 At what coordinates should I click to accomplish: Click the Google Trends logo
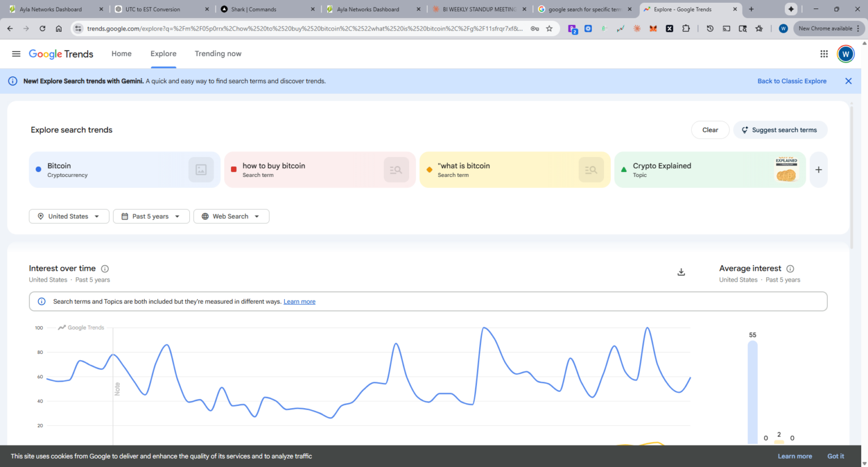click(x=61, y=54)
